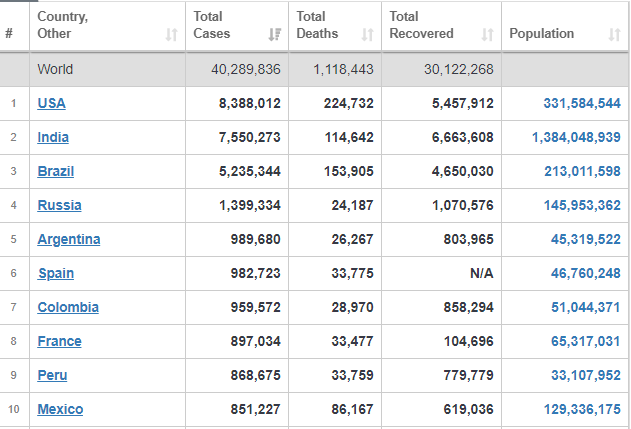
Task: Click Brazil population 213,011,598
Action: pos(582,171)
